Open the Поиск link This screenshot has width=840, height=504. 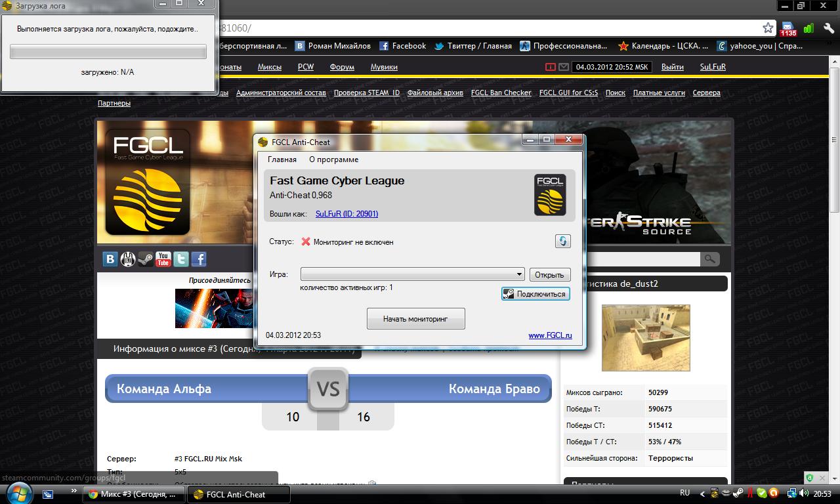point(615,93)
